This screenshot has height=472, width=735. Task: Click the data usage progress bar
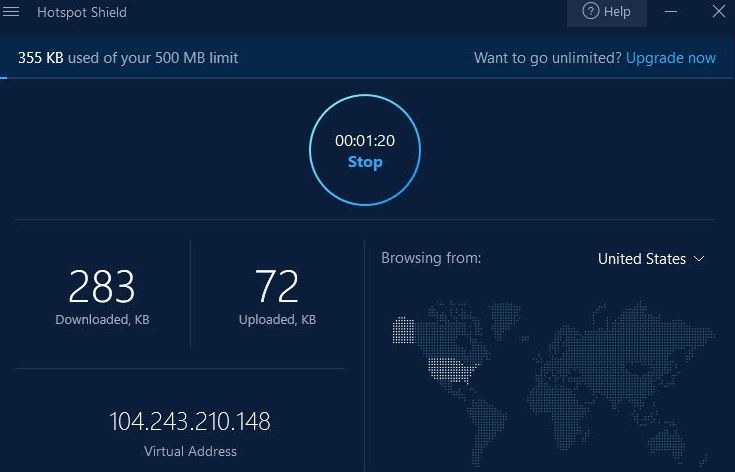pos(368,78)
